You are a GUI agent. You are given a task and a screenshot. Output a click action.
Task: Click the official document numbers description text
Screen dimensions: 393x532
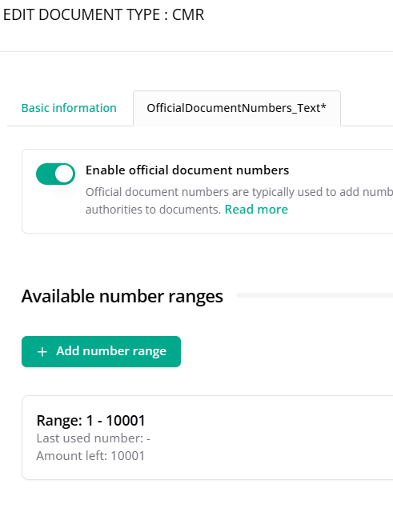pyautogui.click(x=239, y=201)
